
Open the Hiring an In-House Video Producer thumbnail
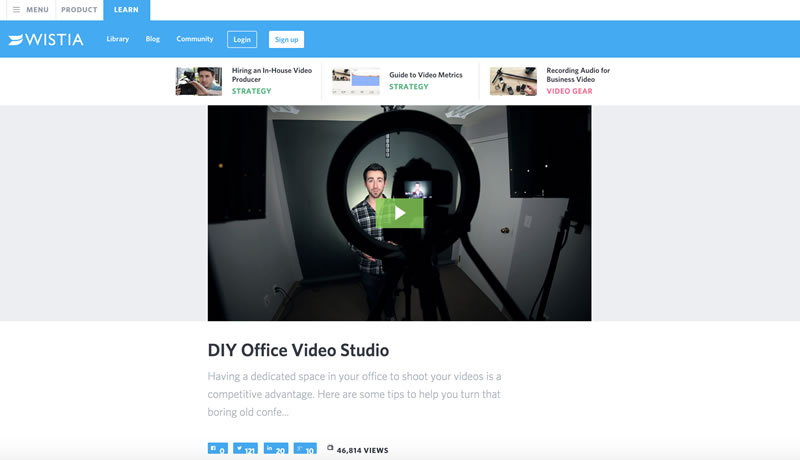point(199,81)
